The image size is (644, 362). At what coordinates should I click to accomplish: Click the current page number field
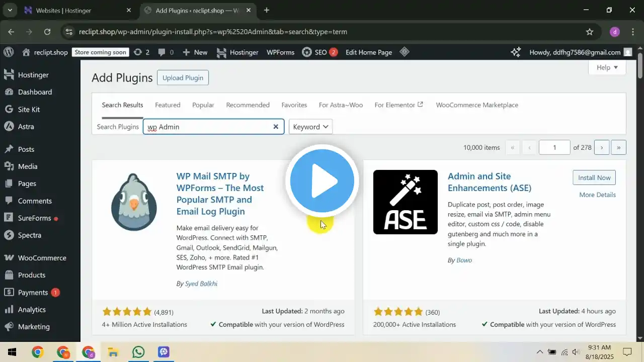coord(554,147)
